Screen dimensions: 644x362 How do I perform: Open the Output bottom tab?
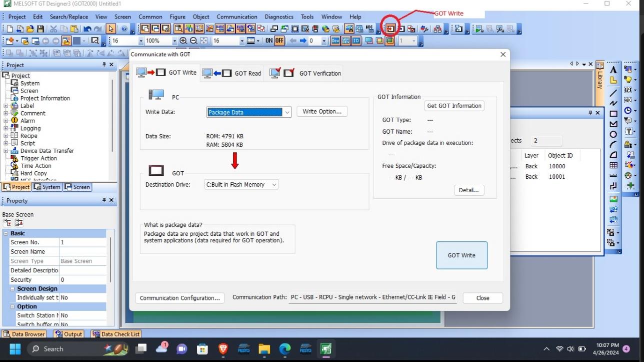[69, 334]
